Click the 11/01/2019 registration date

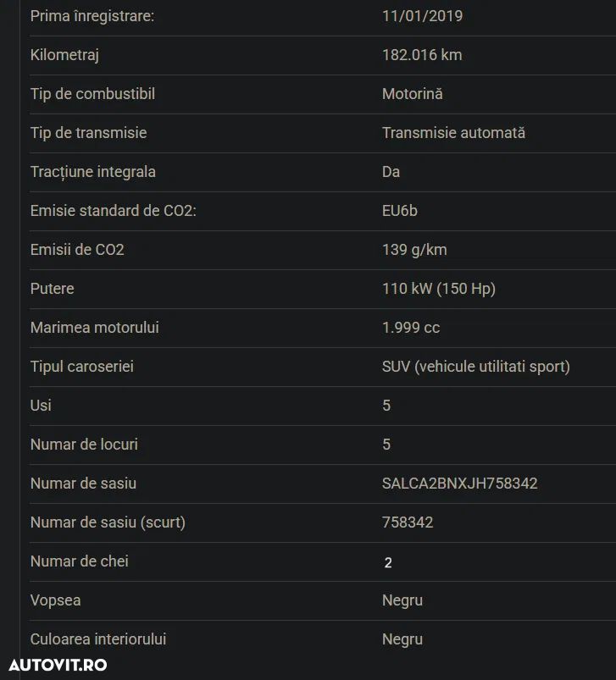(422, 16)
